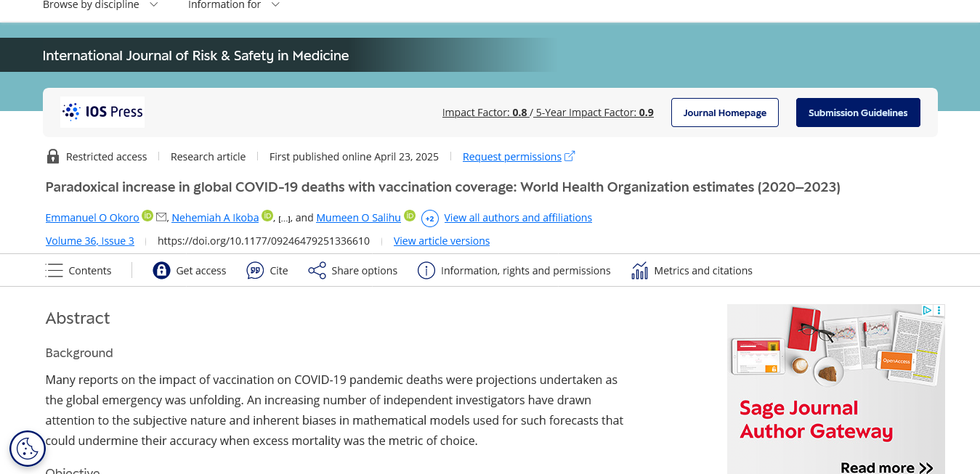Click the IOS Press logo

coord(102,112)
